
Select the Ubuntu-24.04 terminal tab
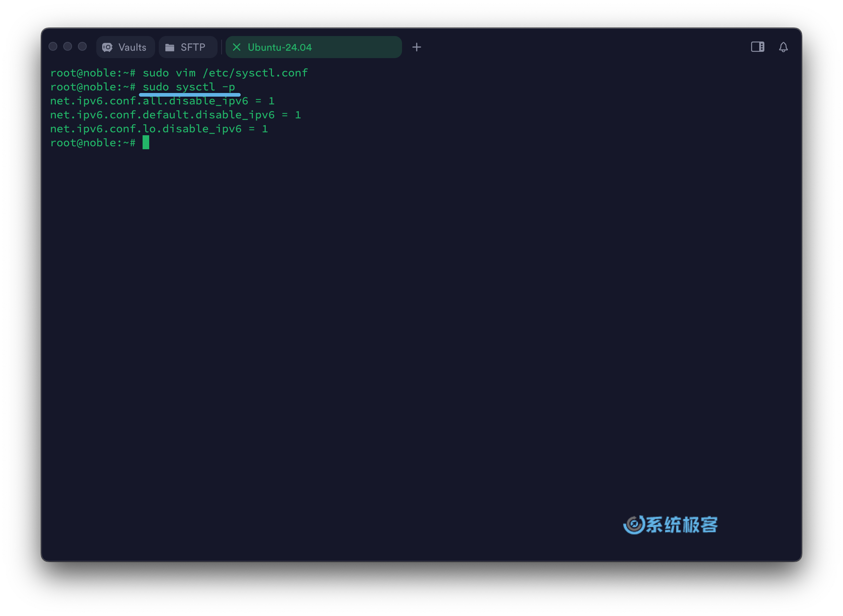(x=313, y=47)
